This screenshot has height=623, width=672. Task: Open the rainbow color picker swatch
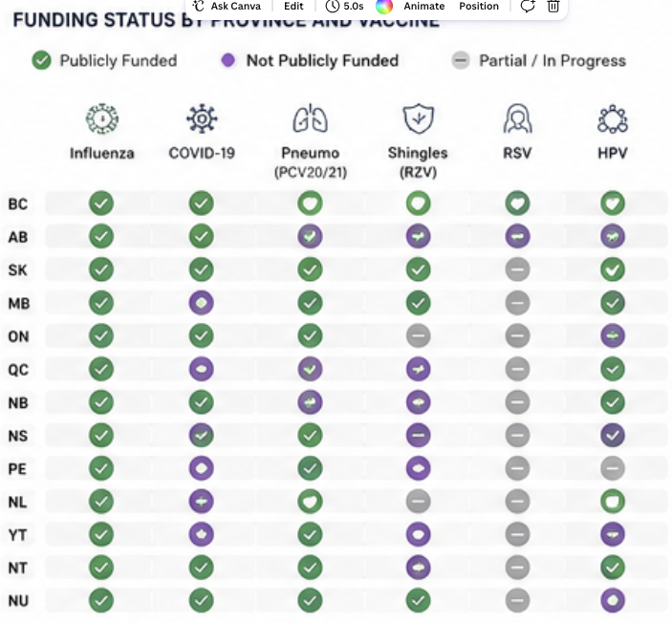[x=384, y=6]
